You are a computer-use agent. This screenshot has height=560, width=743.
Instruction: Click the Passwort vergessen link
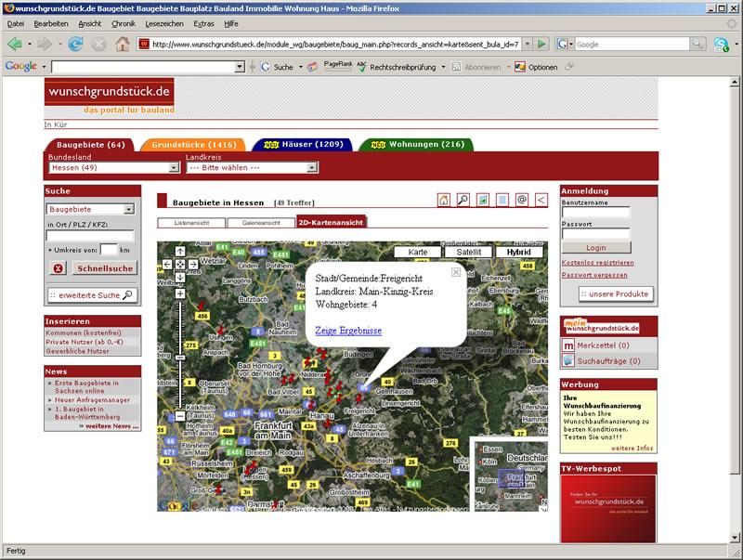pos(594,275)
